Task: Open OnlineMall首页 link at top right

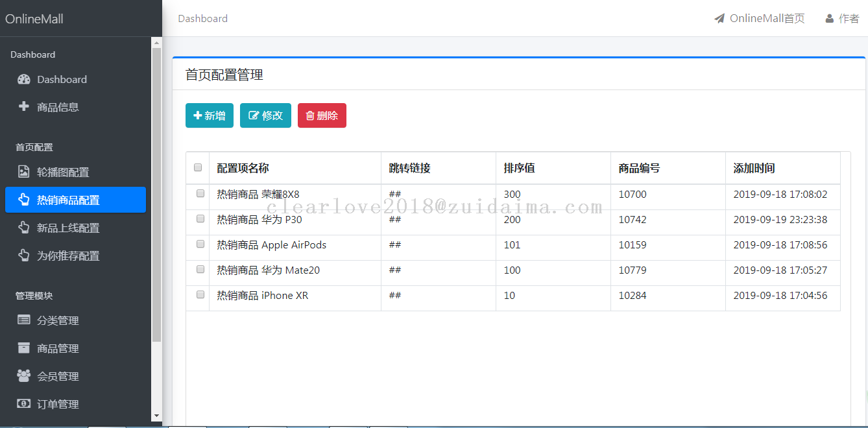Action: pyautogui.click(x=760, y=18)
